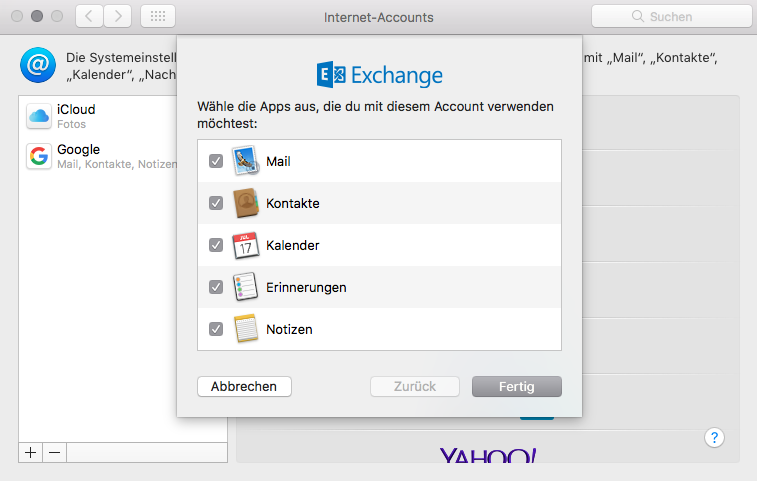The height and width of the screenshot is (481, 757).
Task: Uncheck the Notizen checkbox
Action: [x=216, y=329]
